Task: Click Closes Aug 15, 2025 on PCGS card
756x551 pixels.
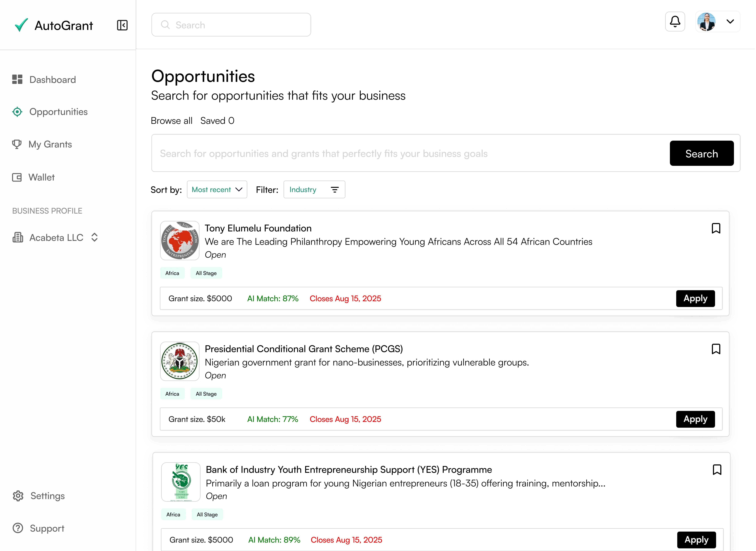Action: click(x=345, y=419)
